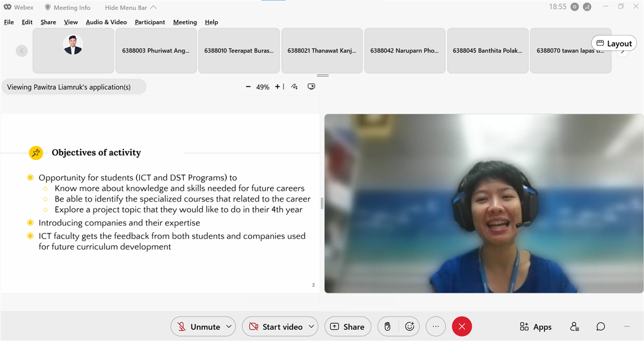
Task: Zoom out the shared content
Action: click(248, 87)
